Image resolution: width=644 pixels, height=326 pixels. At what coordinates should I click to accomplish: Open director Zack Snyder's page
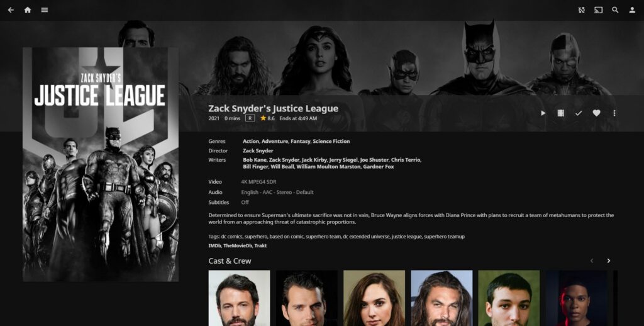tap(258, 150)
